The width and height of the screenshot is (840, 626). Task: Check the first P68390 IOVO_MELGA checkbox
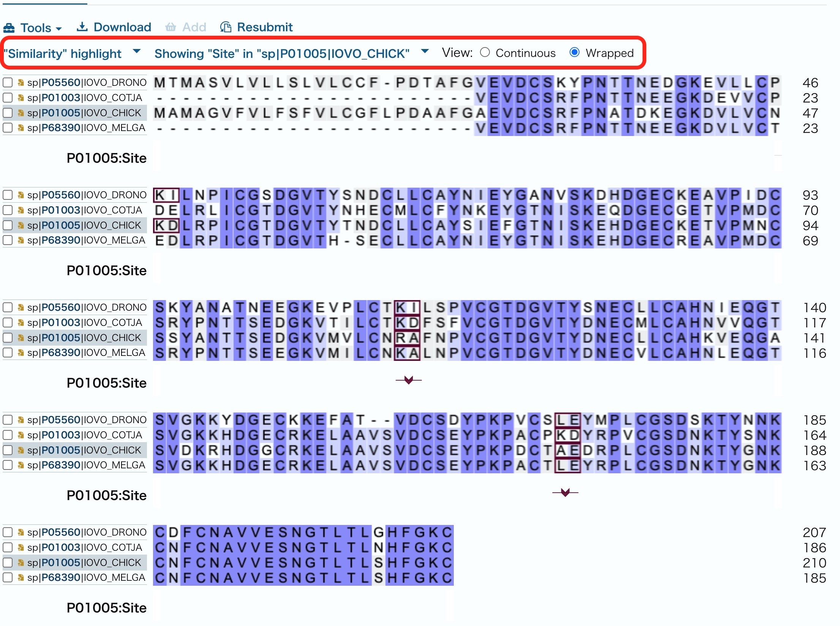(x=8, y=128)
